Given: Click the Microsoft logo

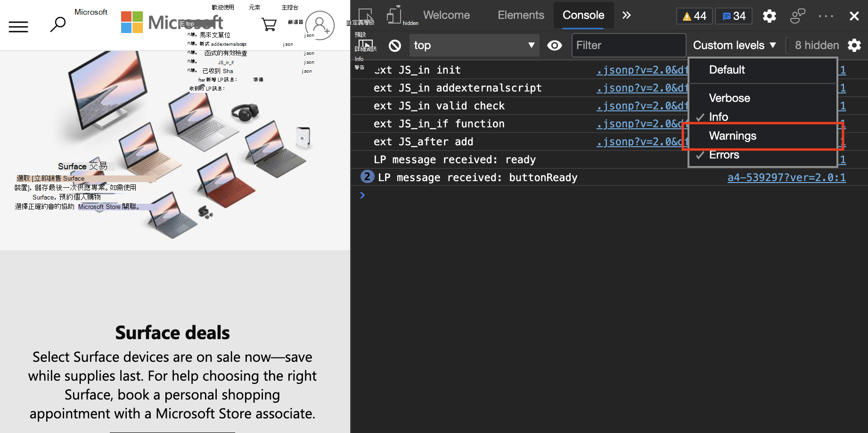Looking at the screenshot, I should click(172, 22).
